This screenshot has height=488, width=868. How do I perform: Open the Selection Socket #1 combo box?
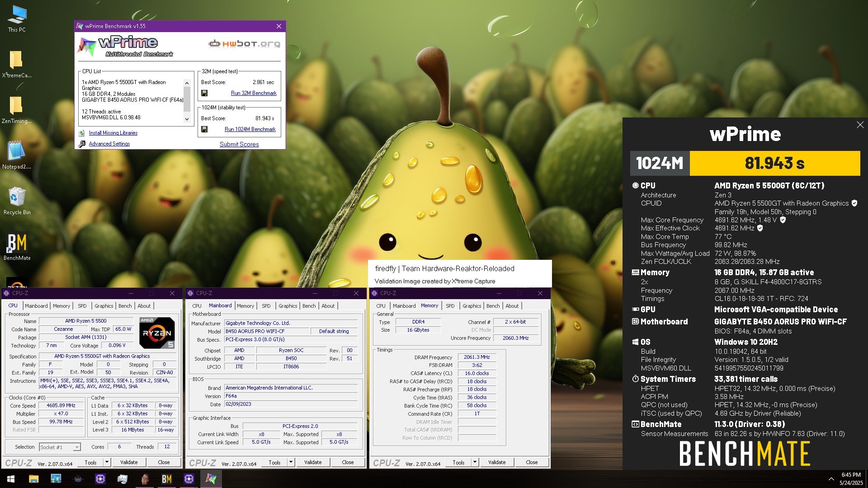[x=60, y=447]
